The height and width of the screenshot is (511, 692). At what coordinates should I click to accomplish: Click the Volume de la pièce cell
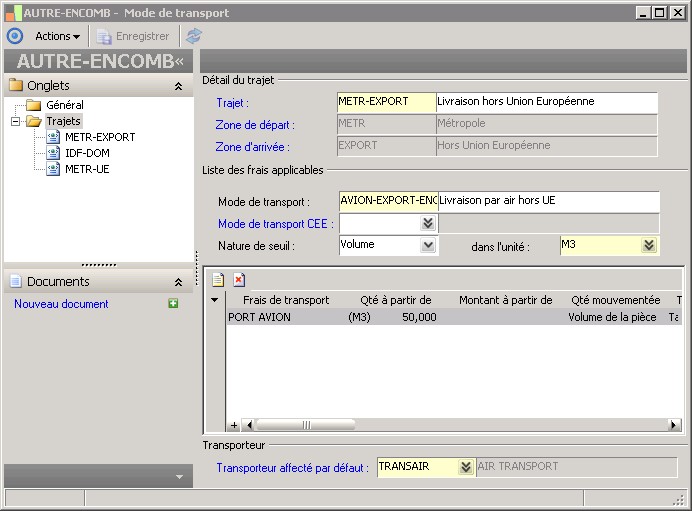point(612,317)
